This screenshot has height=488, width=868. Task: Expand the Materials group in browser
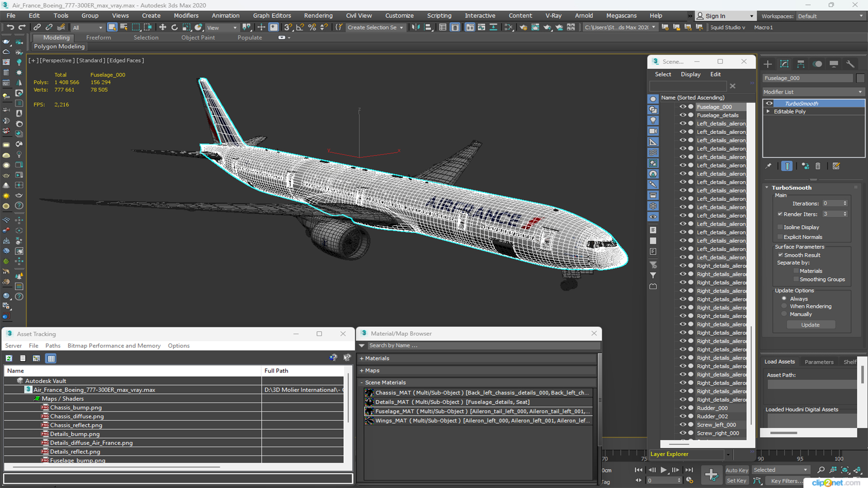[362, 358]
